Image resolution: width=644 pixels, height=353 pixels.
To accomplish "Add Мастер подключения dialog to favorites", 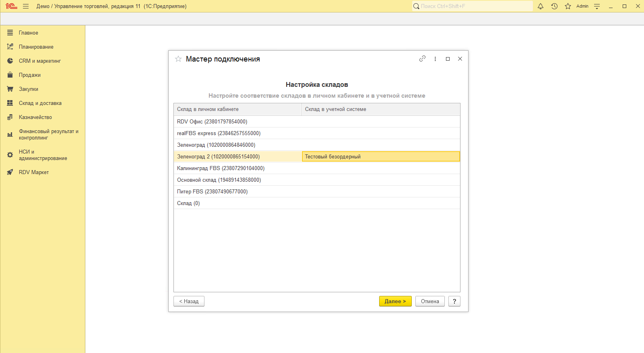I will point(178,59).
